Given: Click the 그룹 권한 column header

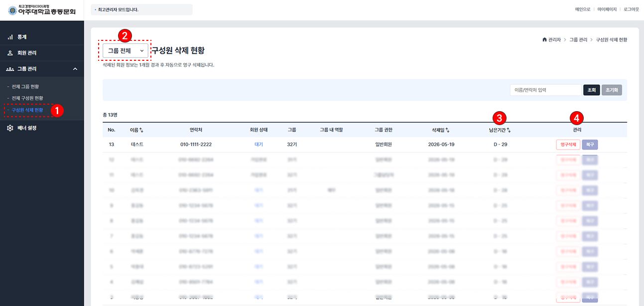Looking at the screenshot, I should (384, 130).
